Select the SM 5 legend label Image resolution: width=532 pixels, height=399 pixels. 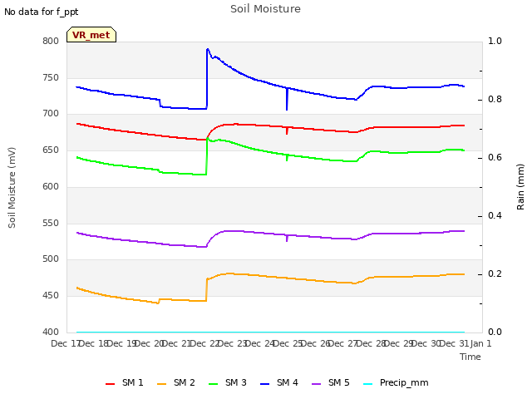(339, 382)
